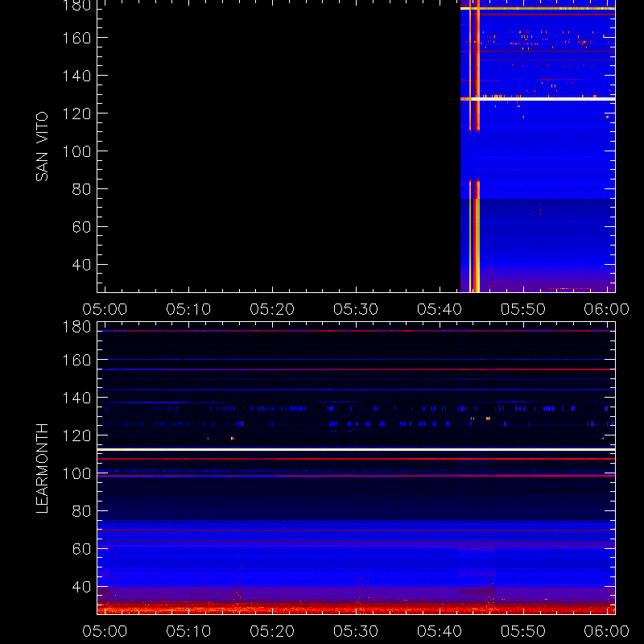Click 05:10 time label under LEARMONTH plot
644x644 pixels.
pyautogui.click(x=188, y=631)
